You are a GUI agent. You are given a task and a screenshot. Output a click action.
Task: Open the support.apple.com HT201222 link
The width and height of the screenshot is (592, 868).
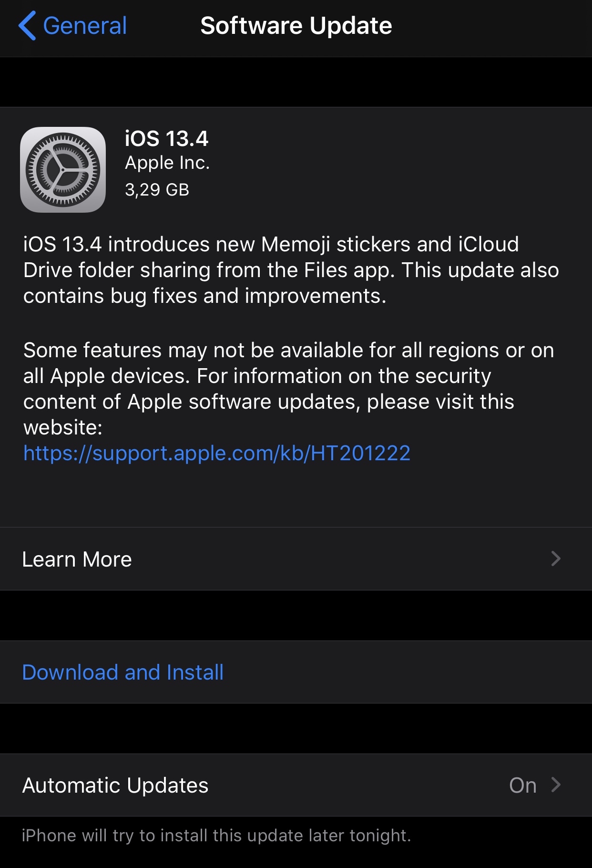217,453
